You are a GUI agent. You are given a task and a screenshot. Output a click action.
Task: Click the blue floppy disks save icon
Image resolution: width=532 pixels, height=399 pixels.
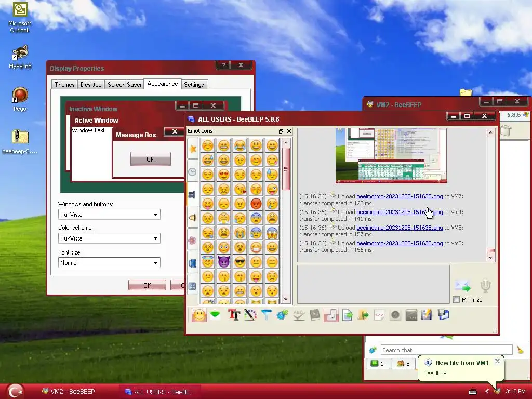443,315
